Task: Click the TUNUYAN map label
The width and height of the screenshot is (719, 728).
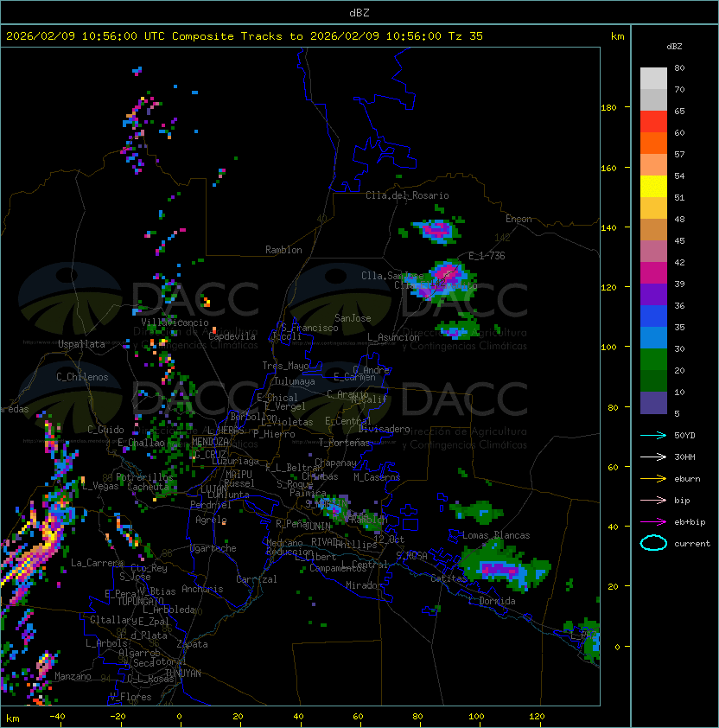Action: 183,674
